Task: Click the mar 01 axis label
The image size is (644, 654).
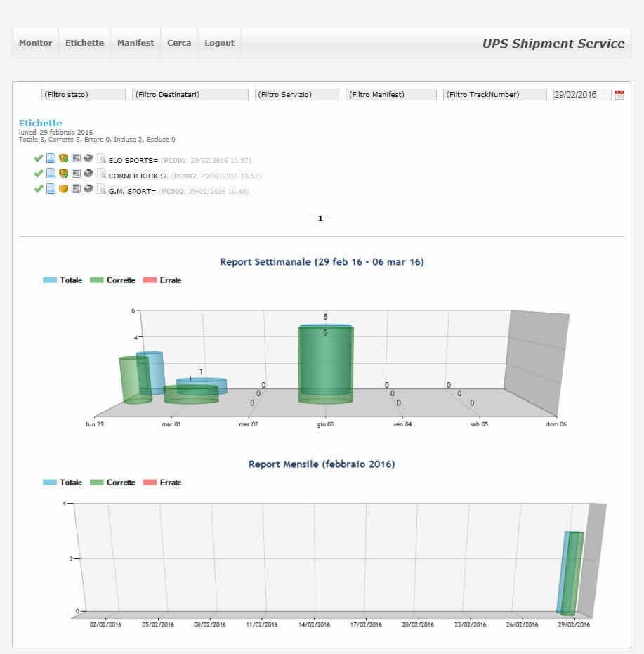Action: point(171,424)
